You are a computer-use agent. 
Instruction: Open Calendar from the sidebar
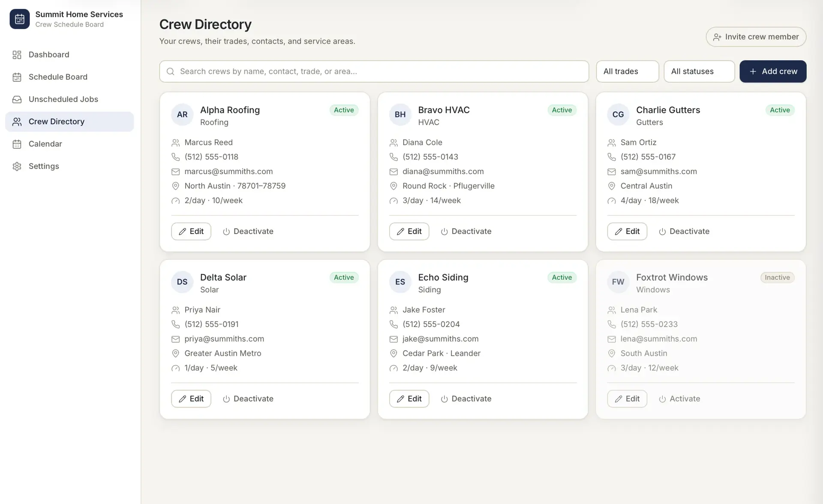click(69, 144)
